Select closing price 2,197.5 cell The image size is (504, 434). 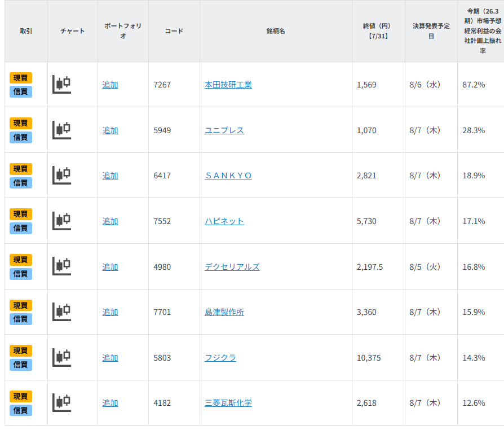tap(378, 267)
